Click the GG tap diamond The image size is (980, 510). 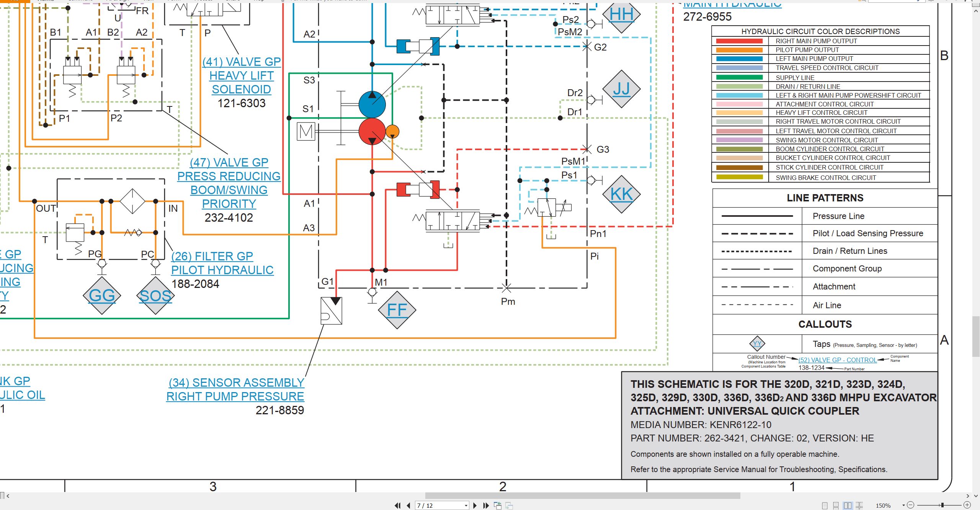pos(102,296)
